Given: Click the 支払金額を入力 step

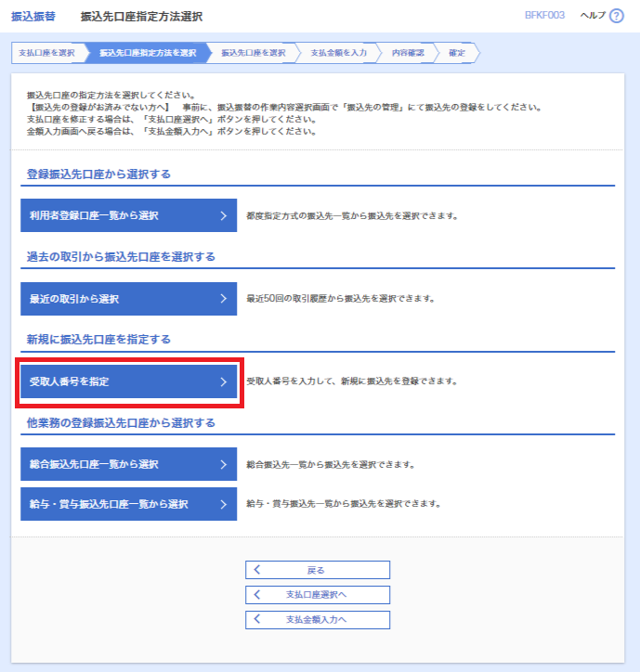Looking at the screenshot, I should (x=338, y=53).
